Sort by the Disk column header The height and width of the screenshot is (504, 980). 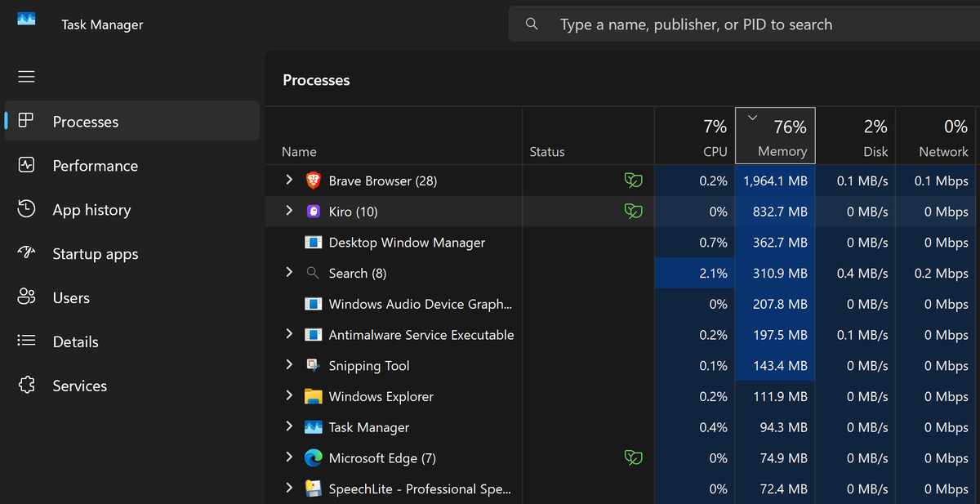(x=855, y=136)
